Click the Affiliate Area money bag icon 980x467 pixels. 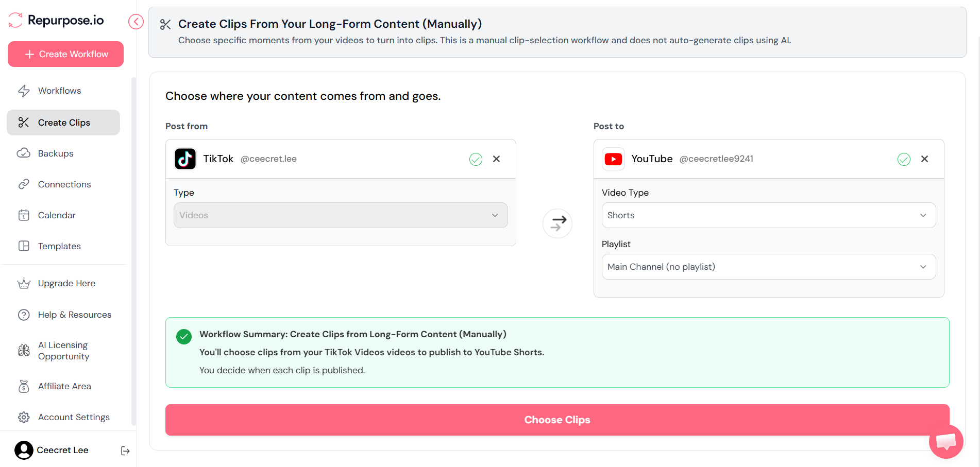pyautogui.click(x=24, y=386)
